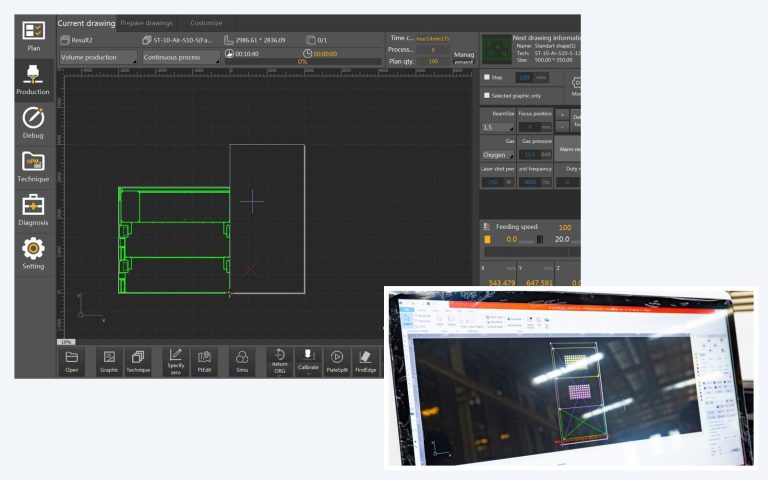The height and width of the screenshot is (480, 768).
Task: Click the Laser power W field
Action: [x=498, y=182]
